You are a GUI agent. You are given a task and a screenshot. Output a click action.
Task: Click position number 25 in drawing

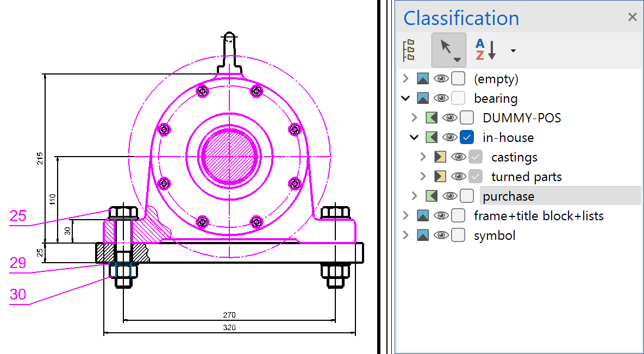tap(18, 216)
